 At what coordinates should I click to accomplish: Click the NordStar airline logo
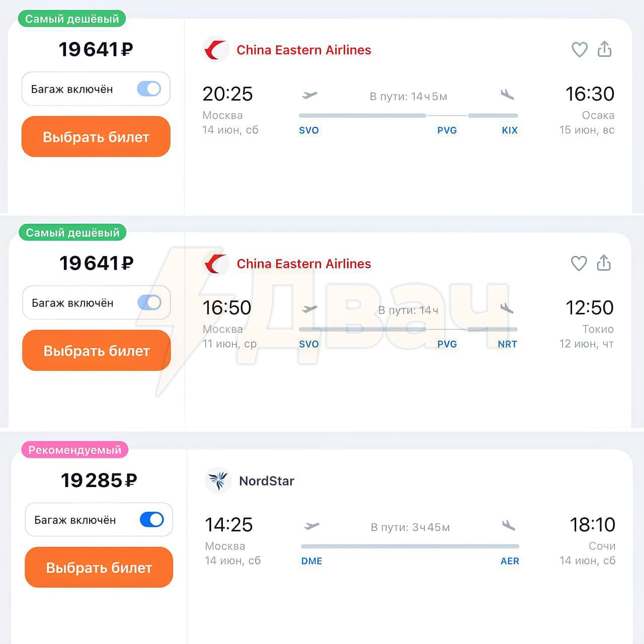(218, 480)
